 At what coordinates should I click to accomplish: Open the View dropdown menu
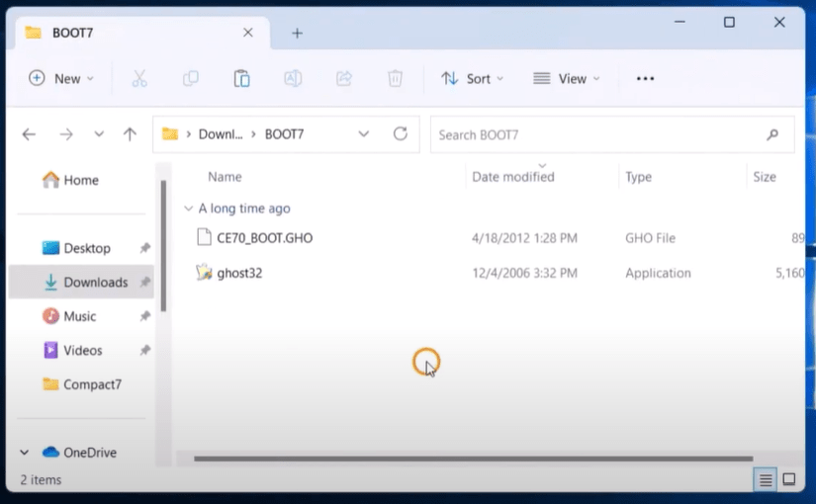[x=566, y=78]
